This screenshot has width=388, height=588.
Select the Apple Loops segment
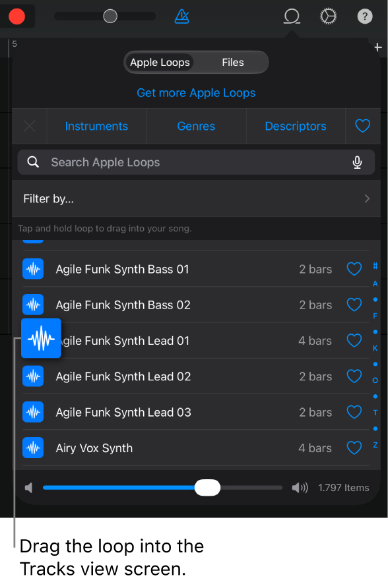click(160, 62)
